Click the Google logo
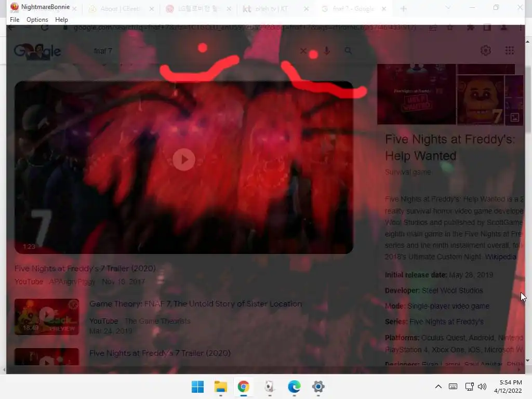532x399 pixels. click(37, 51)
